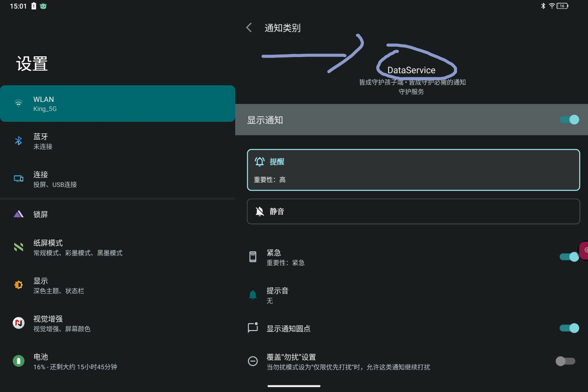This screenshot has width=588, height=392.
Task: Go back using the arrow beside 通知类别
Action: coord(249,28)
